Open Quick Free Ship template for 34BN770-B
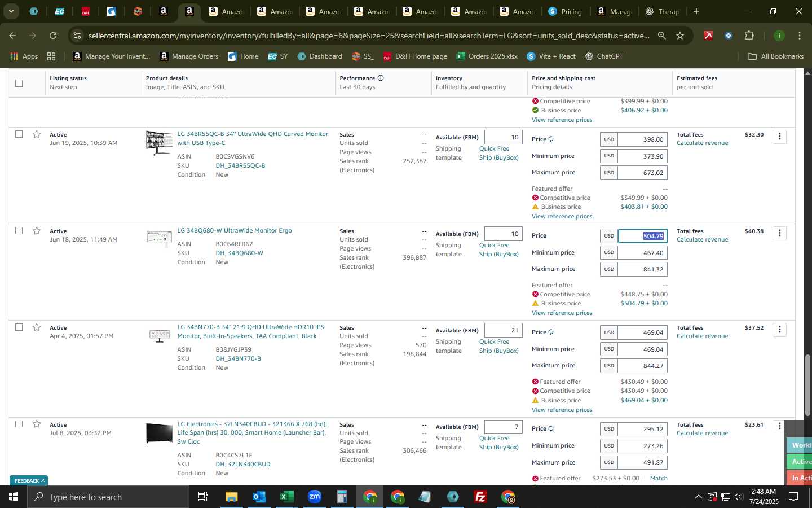 [x=498, y=346]
